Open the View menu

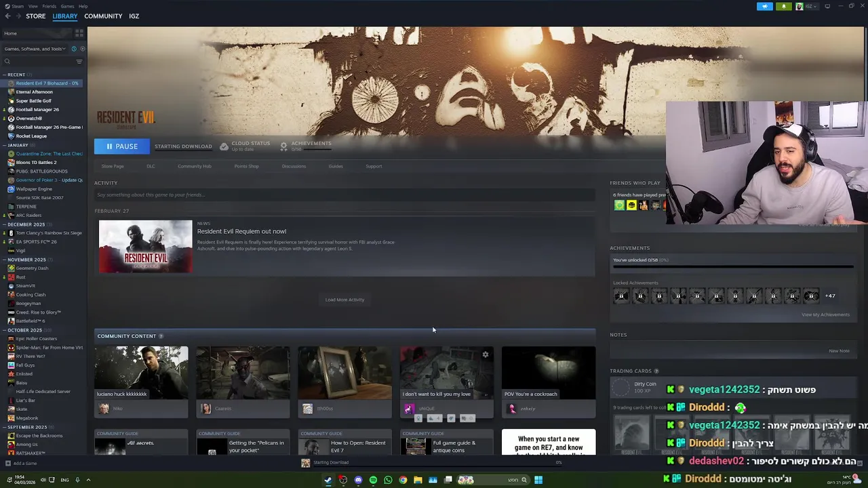click(x=33, y=6)
